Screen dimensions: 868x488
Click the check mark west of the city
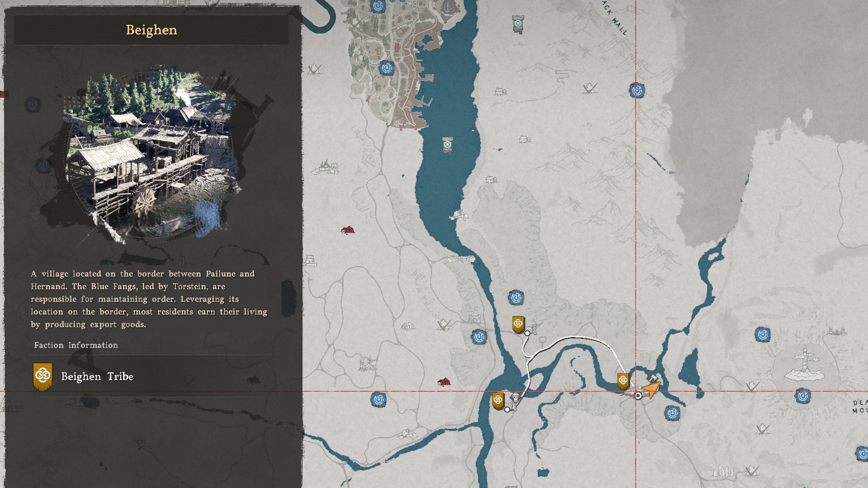pyautogui.click(x=315, y=69)
